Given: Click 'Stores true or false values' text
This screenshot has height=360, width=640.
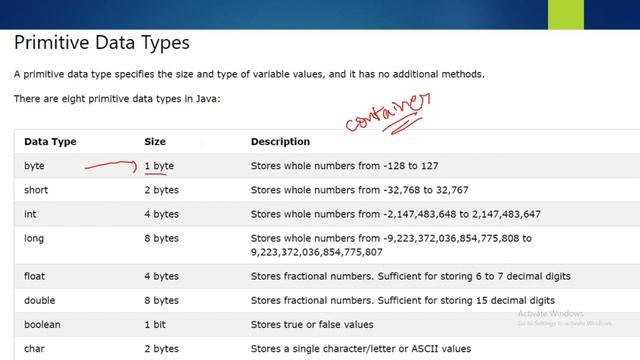Looking at the screenshot, I should (312, 324).
